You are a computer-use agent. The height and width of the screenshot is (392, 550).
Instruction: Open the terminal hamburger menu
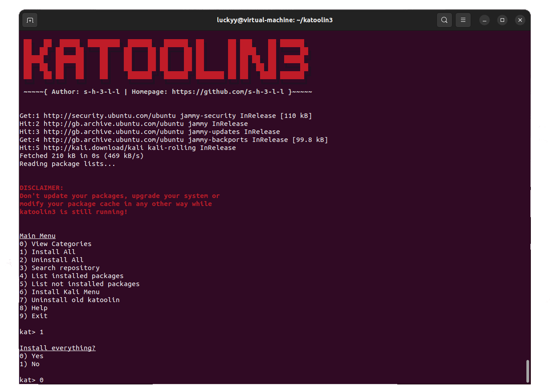(x=463, y=20)
